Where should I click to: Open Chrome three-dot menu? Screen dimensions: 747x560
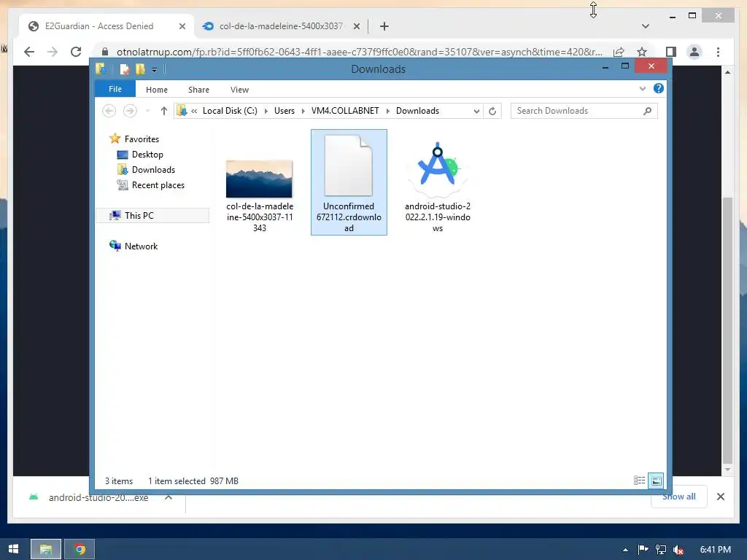[718, 52]
